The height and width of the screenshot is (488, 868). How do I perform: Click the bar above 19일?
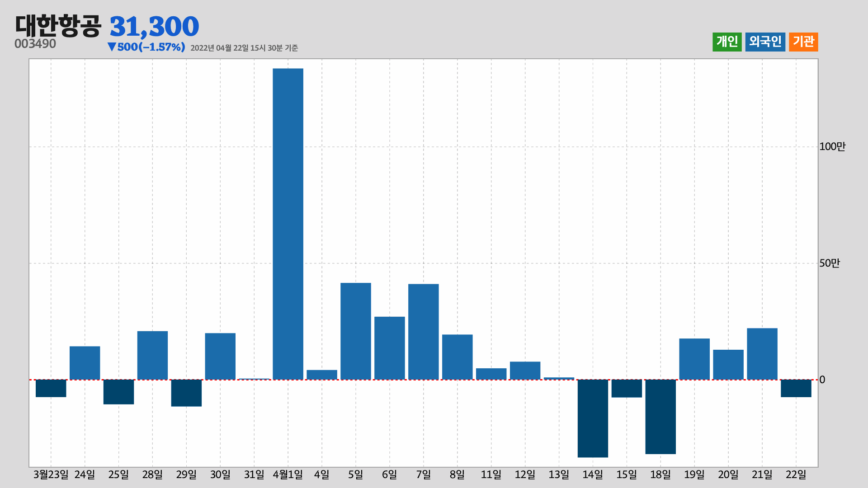(x=694, y=359)
